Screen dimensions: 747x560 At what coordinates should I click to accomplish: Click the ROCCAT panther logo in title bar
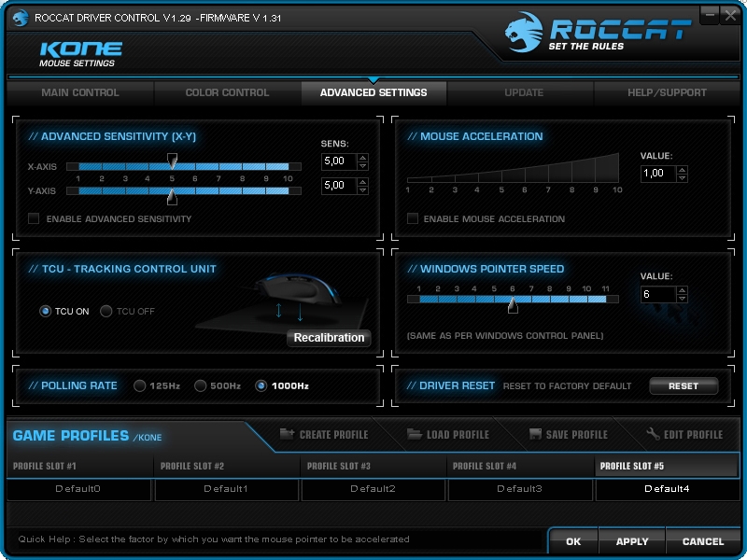[21, 18]
